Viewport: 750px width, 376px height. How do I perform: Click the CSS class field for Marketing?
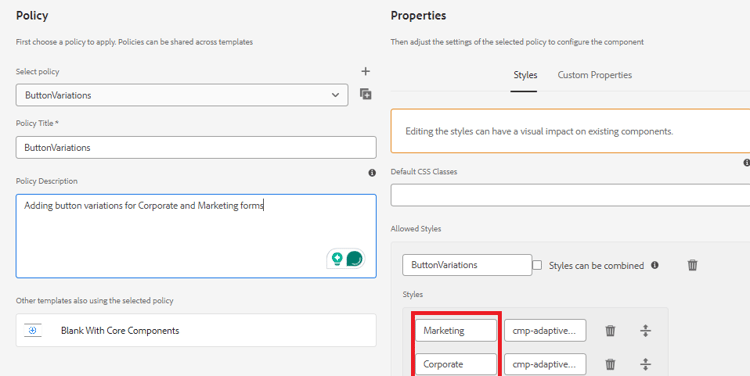(545, 331)
